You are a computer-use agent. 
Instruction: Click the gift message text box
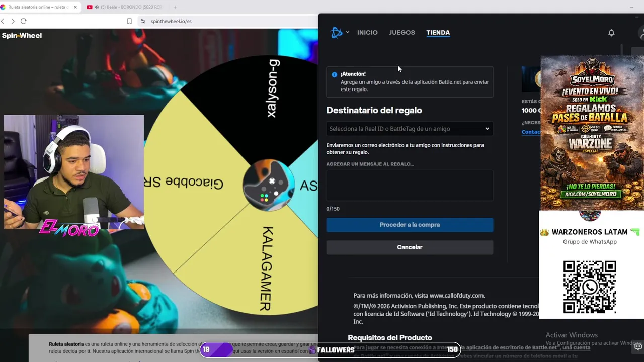pos(410,186)
